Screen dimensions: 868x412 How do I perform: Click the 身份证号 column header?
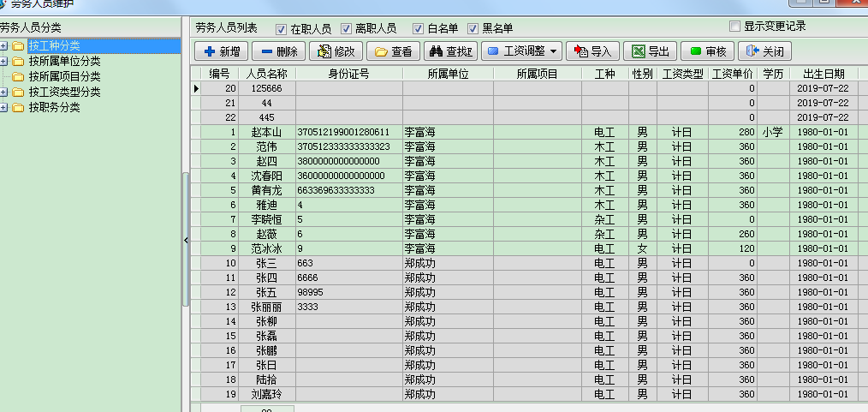click(349, 74)
